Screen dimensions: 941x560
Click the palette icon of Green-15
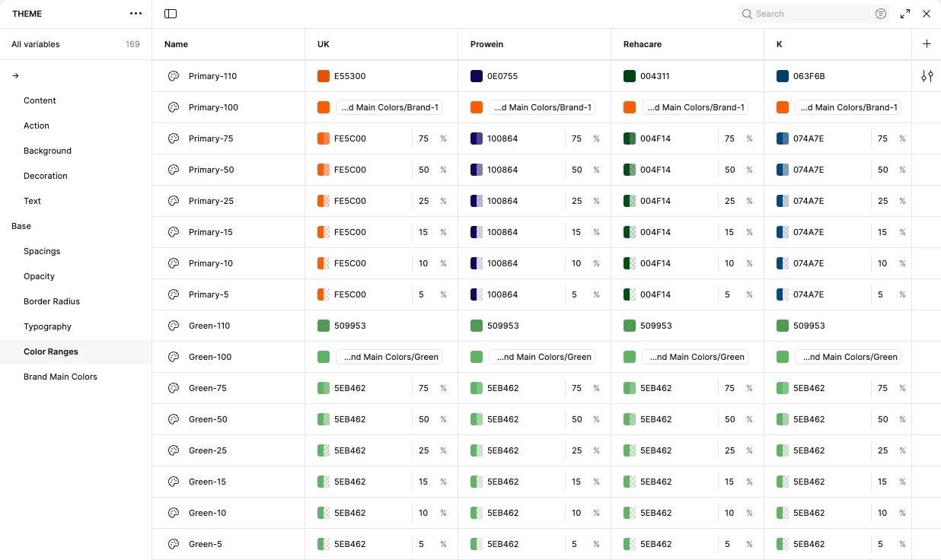coord(174,482)
